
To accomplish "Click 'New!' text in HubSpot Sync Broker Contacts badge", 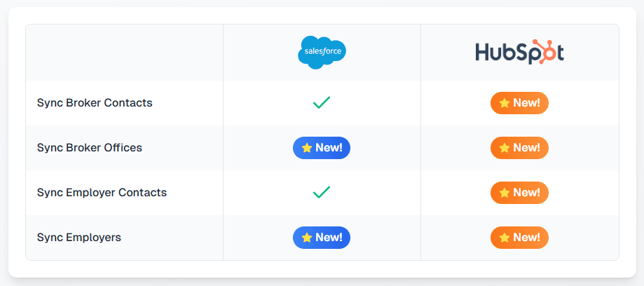I will pyautogui.click(x=526, y=103).
